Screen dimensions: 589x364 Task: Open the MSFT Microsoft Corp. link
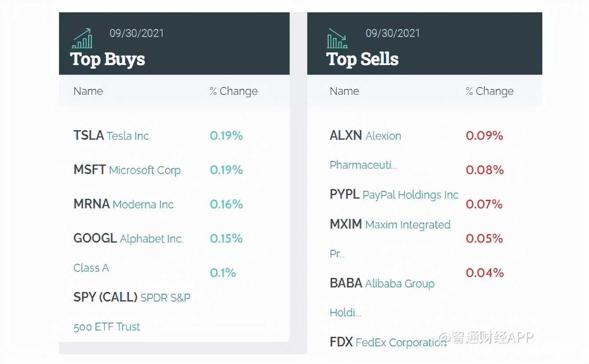[128, 170]
